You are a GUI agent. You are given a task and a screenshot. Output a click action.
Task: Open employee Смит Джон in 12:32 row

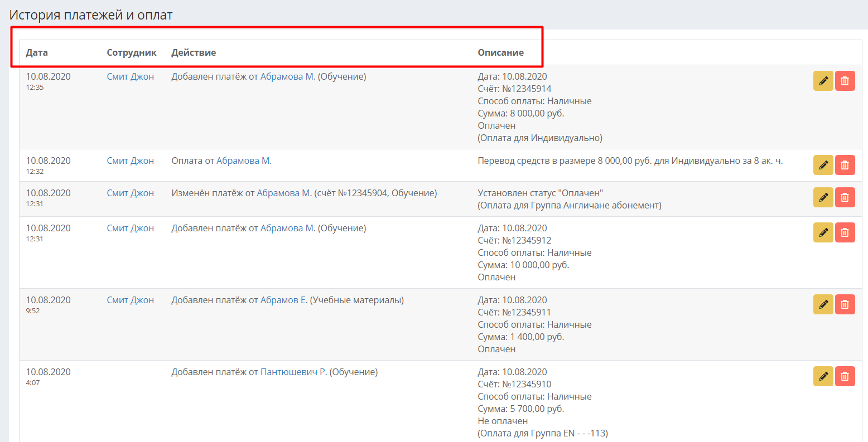tap(130, 161)
